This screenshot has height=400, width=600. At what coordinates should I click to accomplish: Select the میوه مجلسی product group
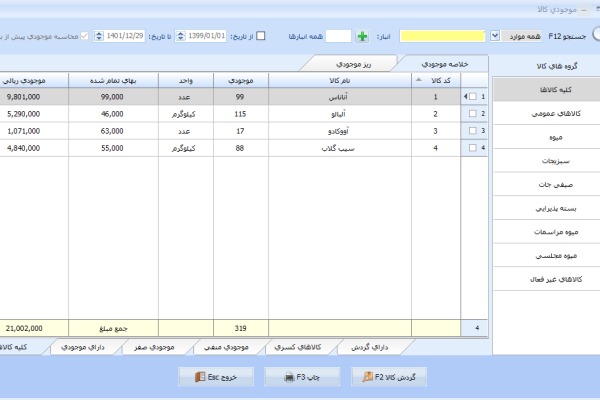(x=547, y=255)
